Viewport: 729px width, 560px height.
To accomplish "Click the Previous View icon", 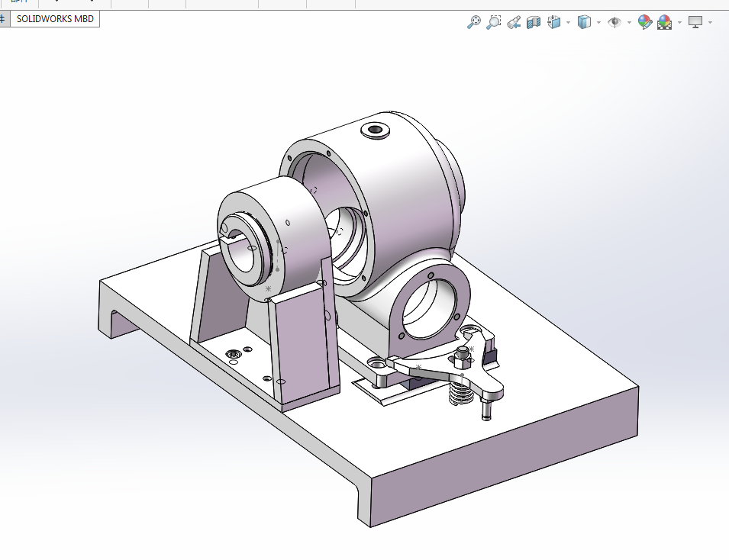I will coord(514,22).
